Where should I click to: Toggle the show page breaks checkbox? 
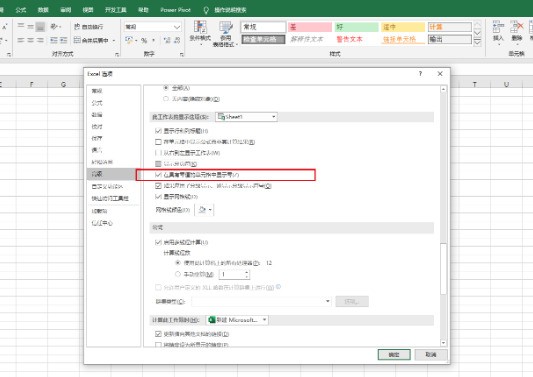coord(158,164)
